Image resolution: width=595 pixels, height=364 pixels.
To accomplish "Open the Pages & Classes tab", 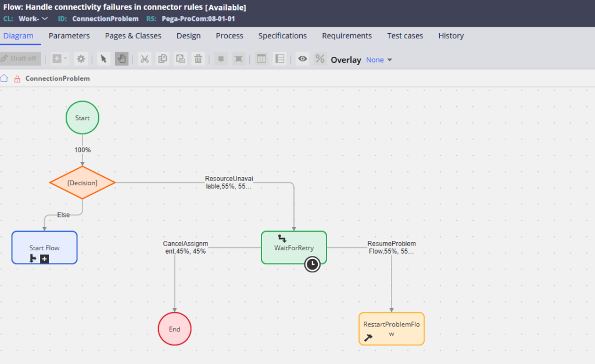I will (133, 35).
